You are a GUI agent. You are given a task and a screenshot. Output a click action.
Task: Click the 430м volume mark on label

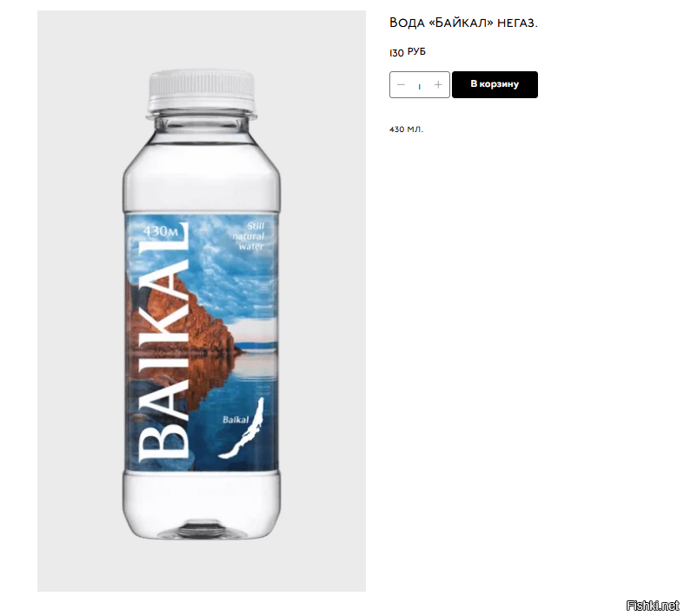point(161,231)
